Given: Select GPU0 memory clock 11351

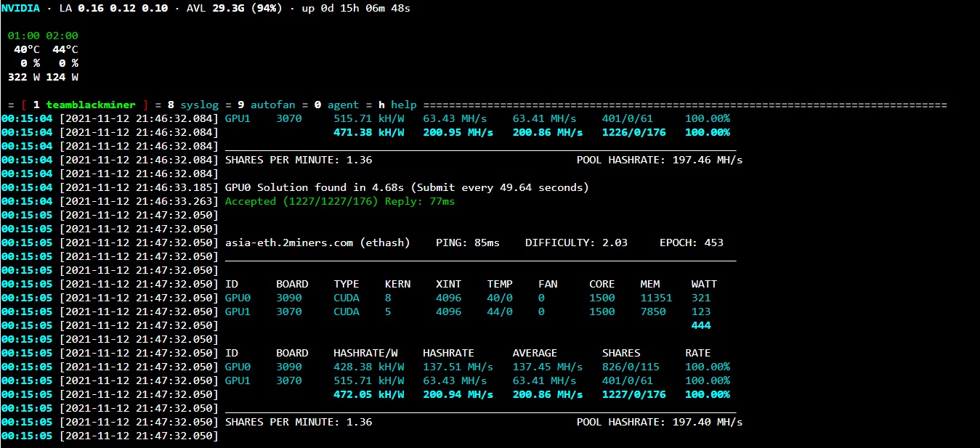Looking at the screenshot, I should (656, 298).
